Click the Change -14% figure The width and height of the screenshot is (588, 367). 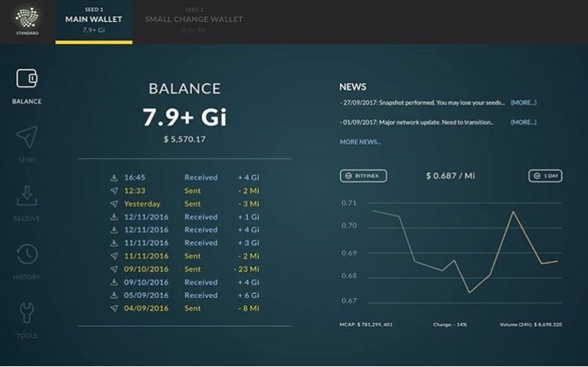click(450, 325)
